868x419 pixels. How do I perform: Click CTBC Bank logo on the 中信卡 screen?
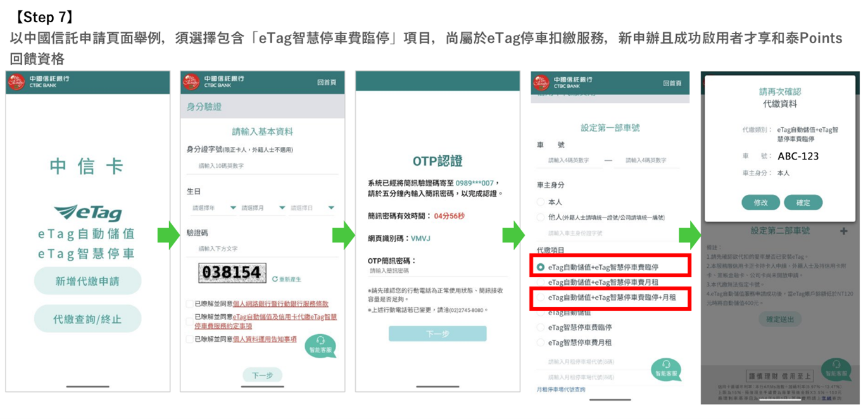pyautogui.click(x=39, y=82)
